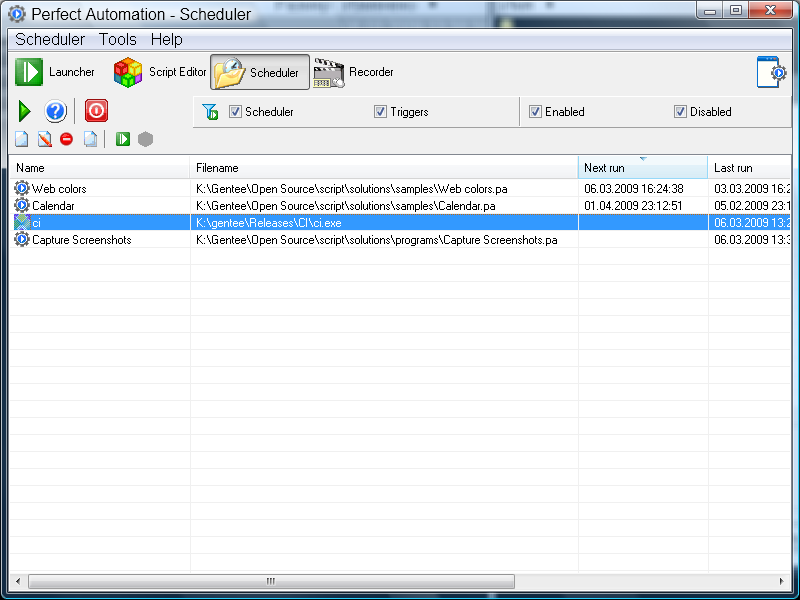Select the ci task name
This screenshot has width=800, height=600.
pyautogui.click(x=36, y=223)
